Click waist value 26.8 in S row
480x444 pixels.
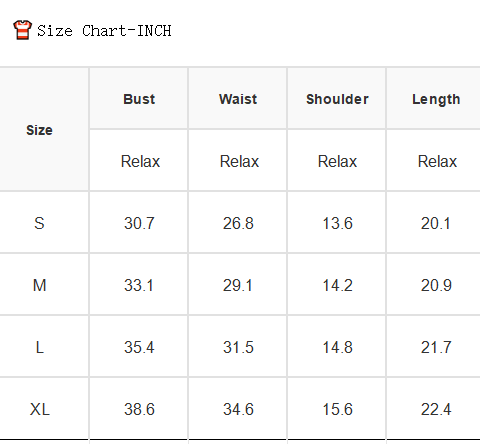[238, 223]
